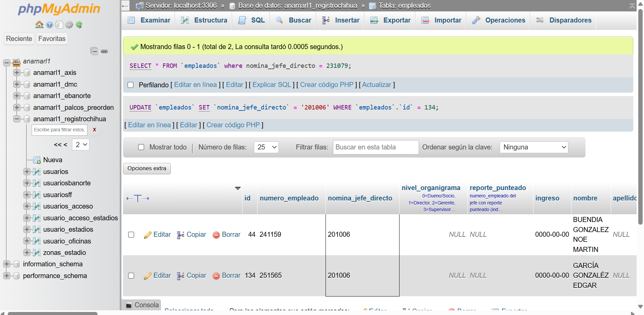Click the small triangle above the id column
The height and width of the screenshot is (315, 644).
point(238,188)
